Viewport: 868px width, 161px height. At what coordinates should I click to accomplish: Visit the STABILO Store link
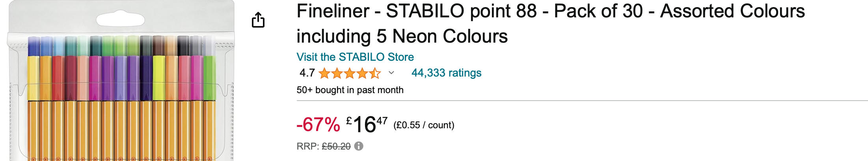355,57
